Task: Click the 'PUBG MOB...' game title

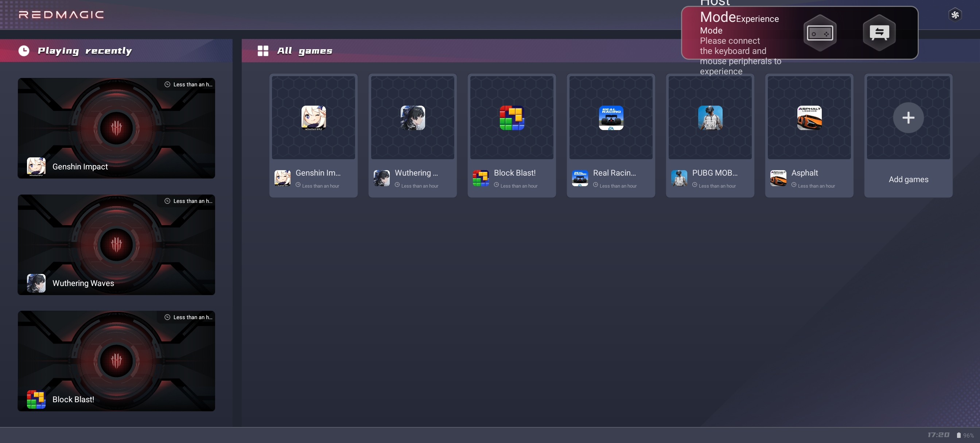Action: click(x=715, y=173)
